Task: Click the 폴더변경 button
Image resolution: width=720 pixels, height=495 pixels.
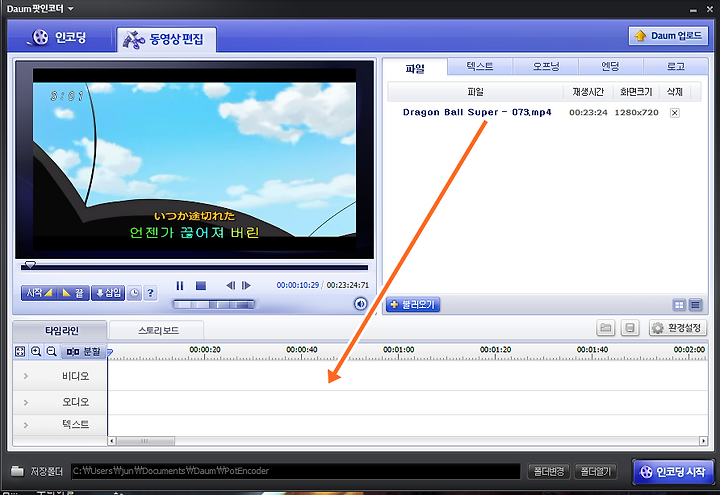Action: 549,471
